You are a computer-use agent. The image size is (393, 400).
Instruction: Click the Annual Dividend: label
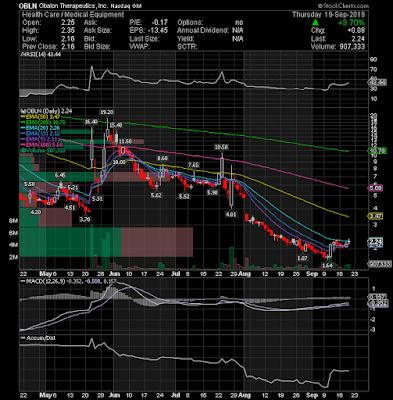(203, 31)
